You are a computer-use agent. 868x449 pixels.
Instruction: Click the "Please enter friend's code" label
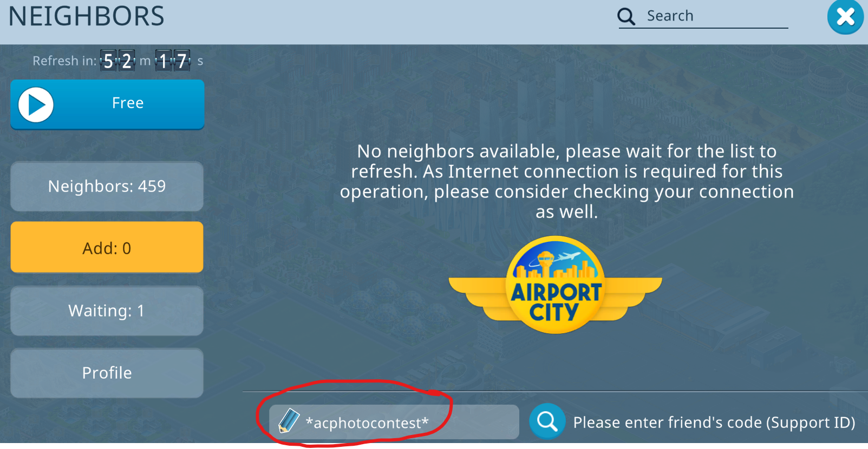pyautogui.click(x=714, y=422)
